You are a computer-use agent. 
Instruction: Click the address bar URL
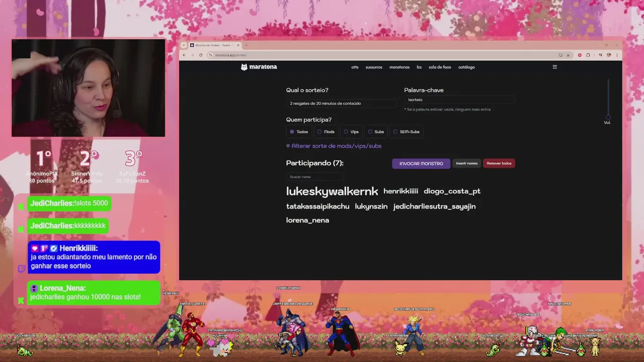pyautogui.click(x=231, y=55)
